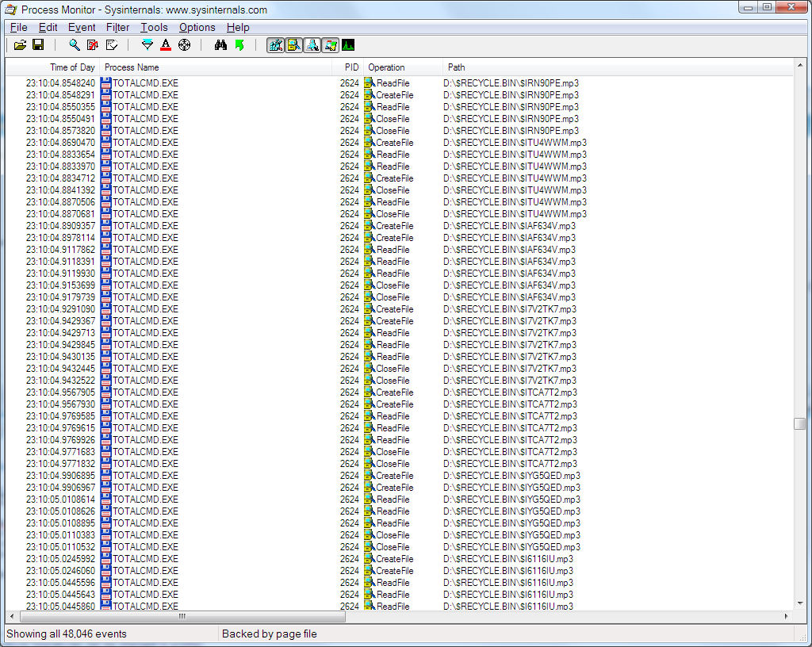Open the Tools menu
The height and width of the screenshot is (647, 812).
tap(155, 28)
